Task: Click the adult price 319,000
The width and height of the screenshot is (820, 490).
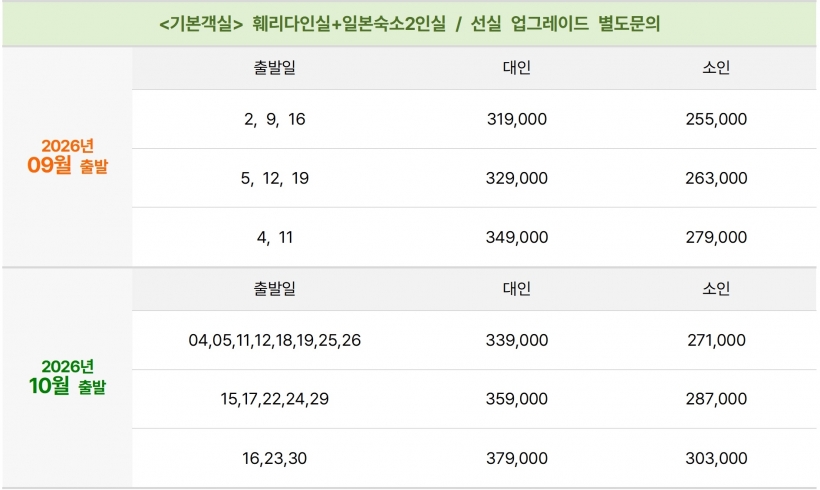Action: [x=517, y=119]
